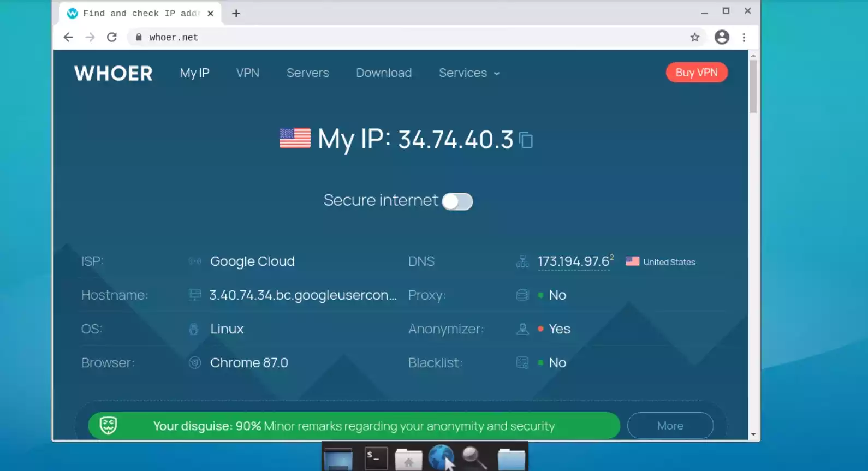
Task: Go to the VPN page
Action: coord(248,73)
